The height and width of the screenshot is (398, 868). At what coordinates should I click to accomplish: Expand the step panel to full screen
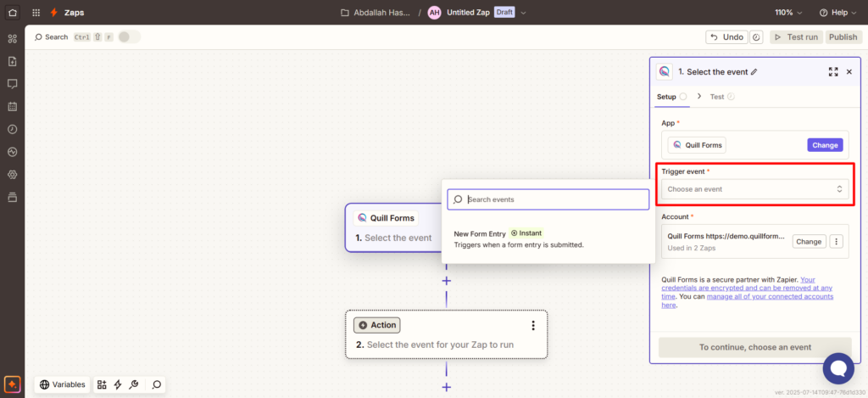[833, 71]
